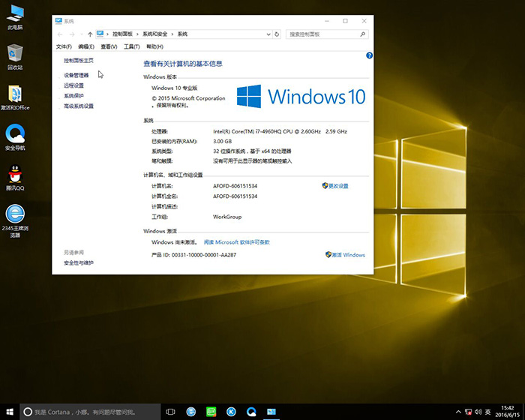Refresh the control panel address bar

pyautogui.click(x=277, y=34)
